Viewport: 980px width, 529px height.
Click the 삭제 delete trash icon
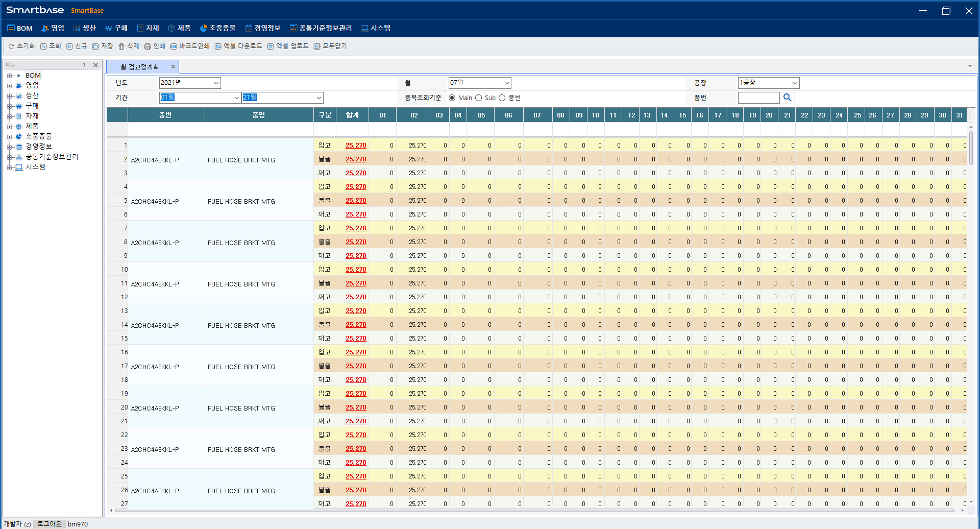point(121,46)
